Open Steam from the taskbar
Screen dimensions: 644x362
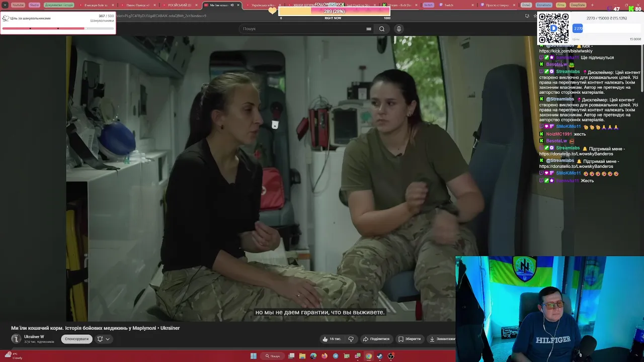pos(380,356)
